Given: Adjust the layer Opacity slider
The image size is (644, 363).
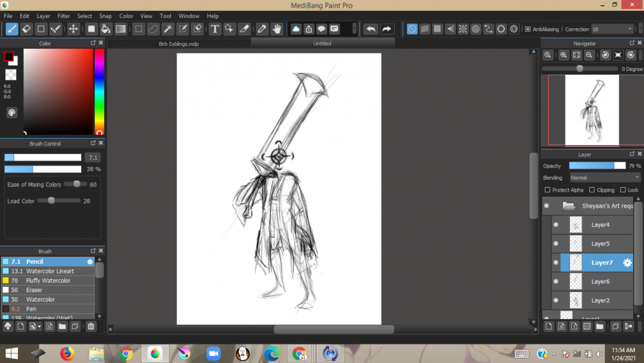Looking at the screenshot, I should [597, 166].
